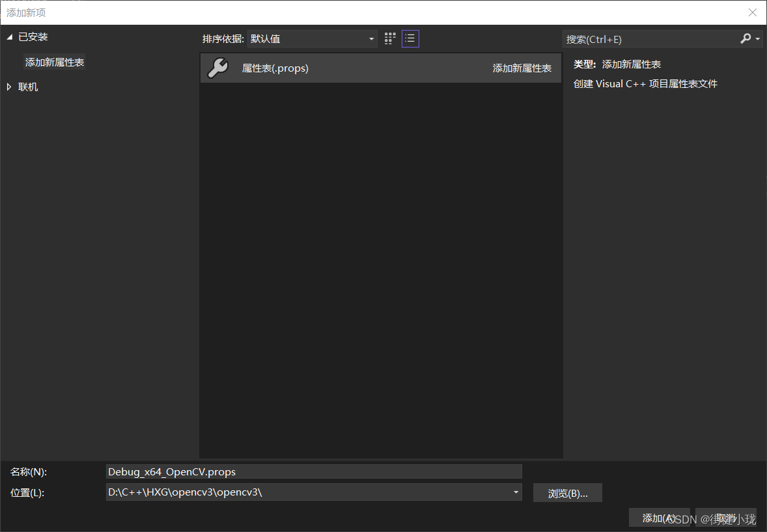Click the 已安装 label

tap(33, 37)
